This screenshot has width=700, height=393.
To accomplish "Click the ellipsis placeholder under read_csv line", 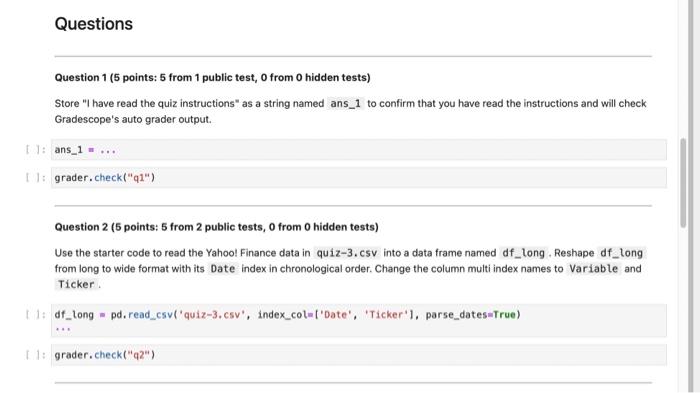I will pyautogui.click(x=63, y=328).
